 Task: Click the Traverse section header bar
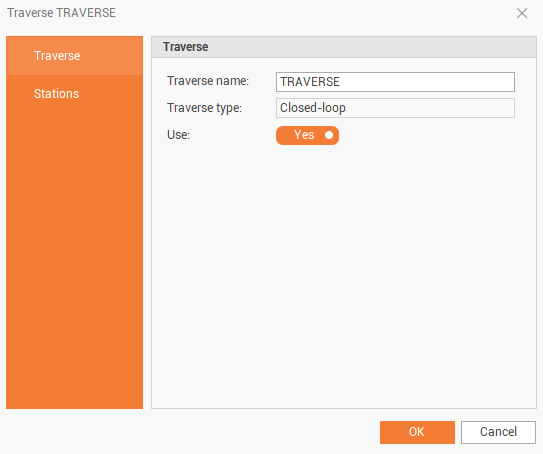point(344,47)
